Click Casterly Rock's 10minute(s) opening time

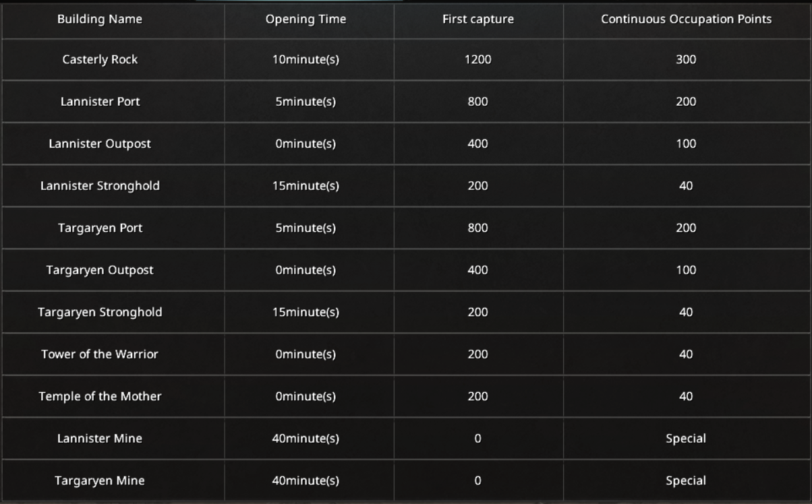(306, 59)
